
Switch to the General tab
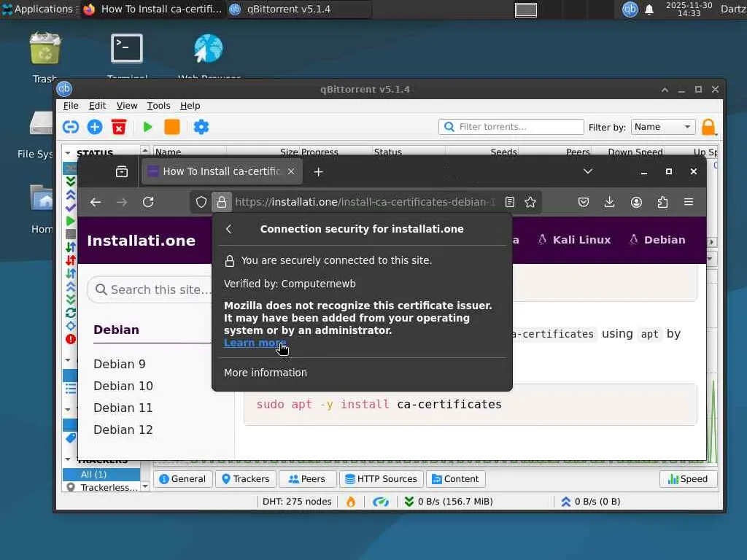coord(183,479)
